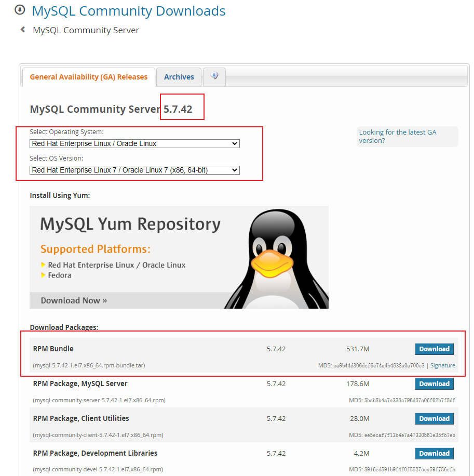Select General Availability (GA) Releases tab

tap(89, 77)
